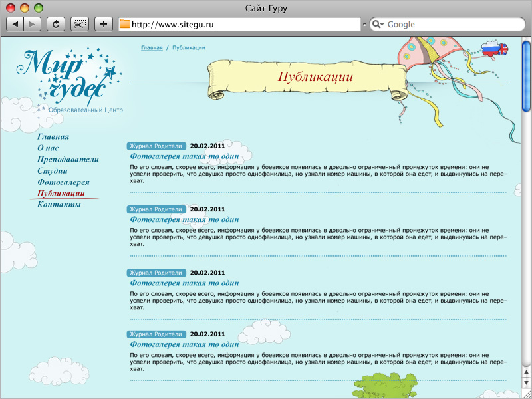This screenshot has height=399, width=532.
Task: Select the highlighted Публикации menu item
Action: [x=61, y=194]
